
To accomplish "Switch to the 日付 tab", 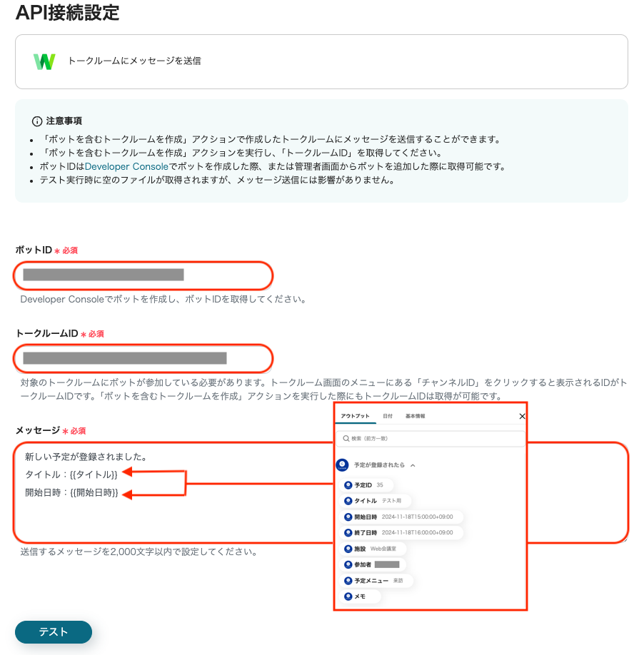I will tap(388, 416).
